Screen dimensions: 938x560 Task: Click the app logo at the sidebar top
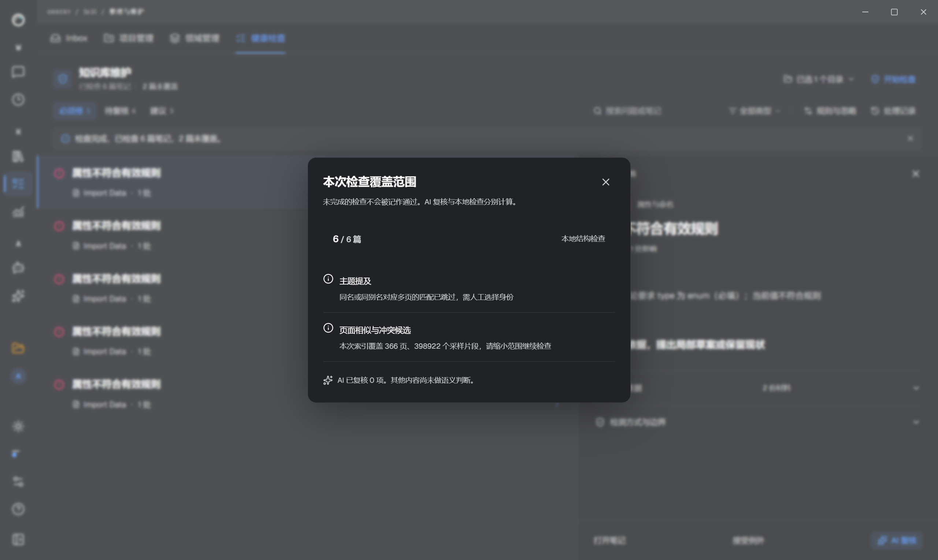(x=18, y=20)
